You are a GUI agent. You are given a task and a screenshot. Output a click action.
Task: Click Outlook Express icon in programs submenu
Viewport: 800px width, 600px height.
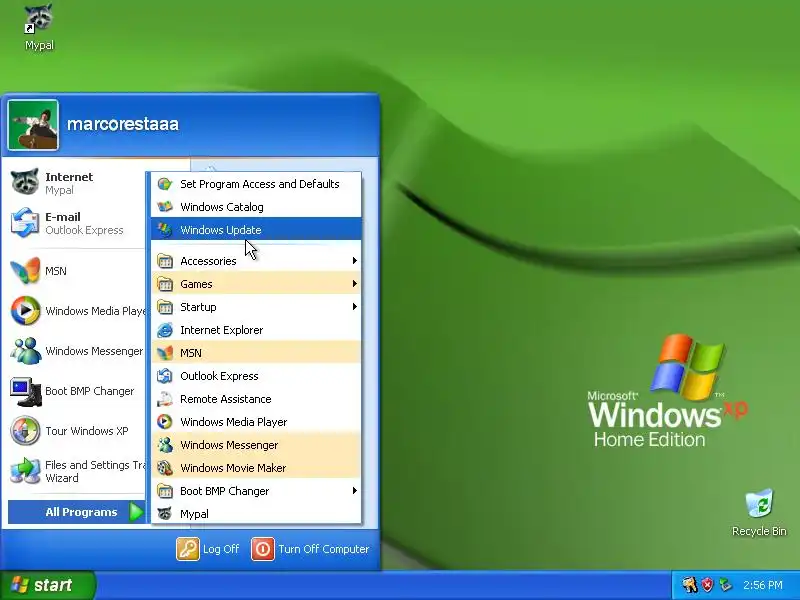165,376
